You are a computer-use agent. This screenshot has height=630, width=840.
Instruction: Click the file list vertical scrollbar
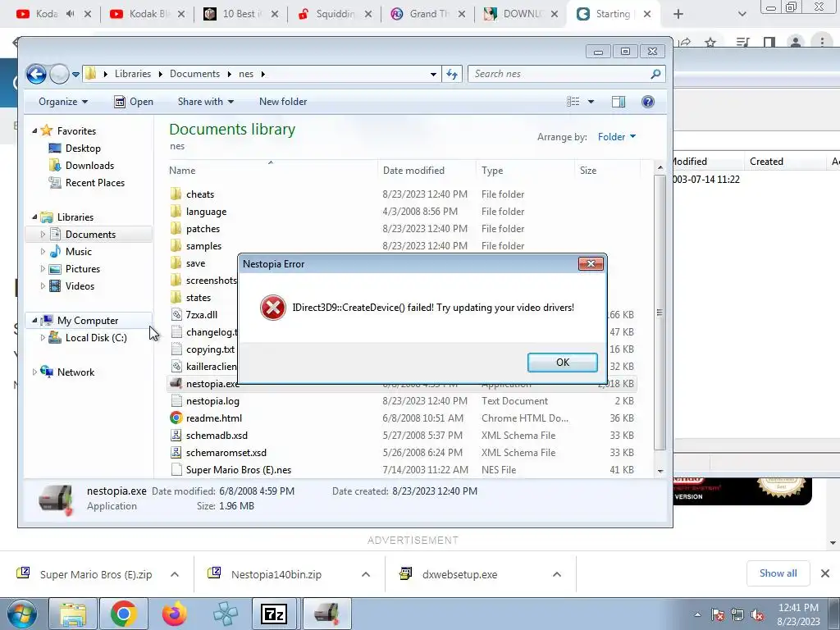click(x=660, y=313)
